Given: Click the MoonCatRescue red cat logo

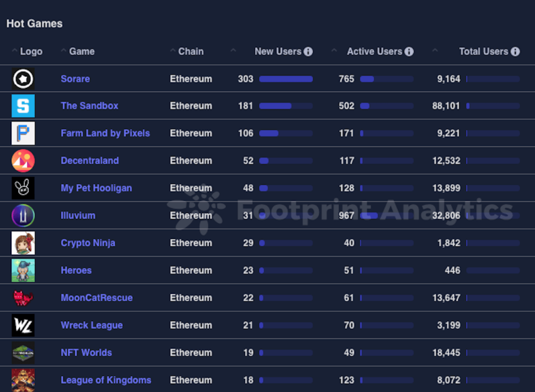Looking at the screenshot, I should [23, 298].
